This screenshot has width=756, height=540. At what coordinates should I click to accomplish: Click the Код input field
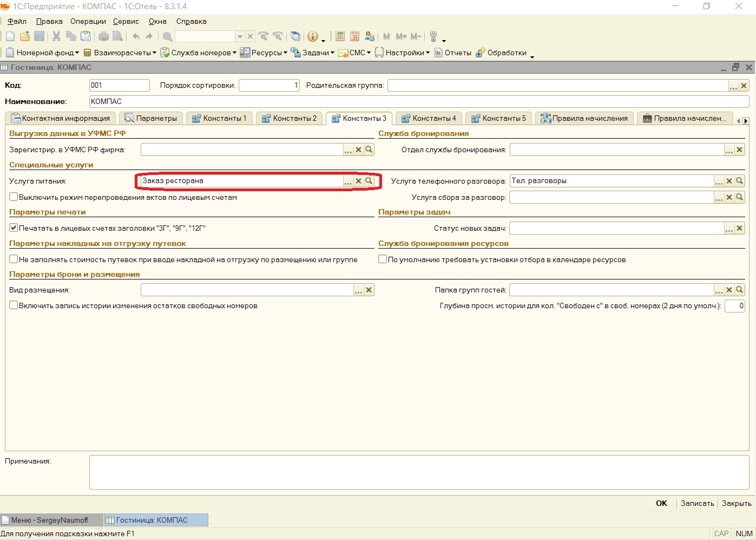pos(119,85)
